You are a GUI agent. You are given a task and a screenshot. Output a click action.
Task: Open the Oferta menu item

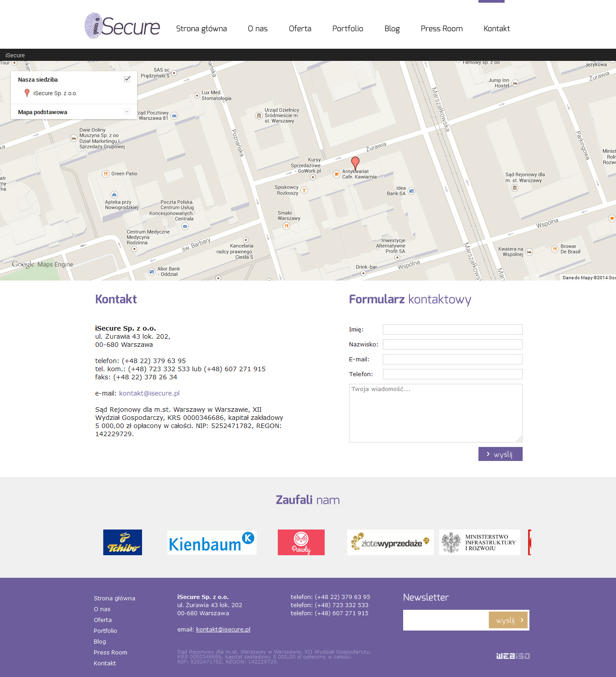coord(300,28)
